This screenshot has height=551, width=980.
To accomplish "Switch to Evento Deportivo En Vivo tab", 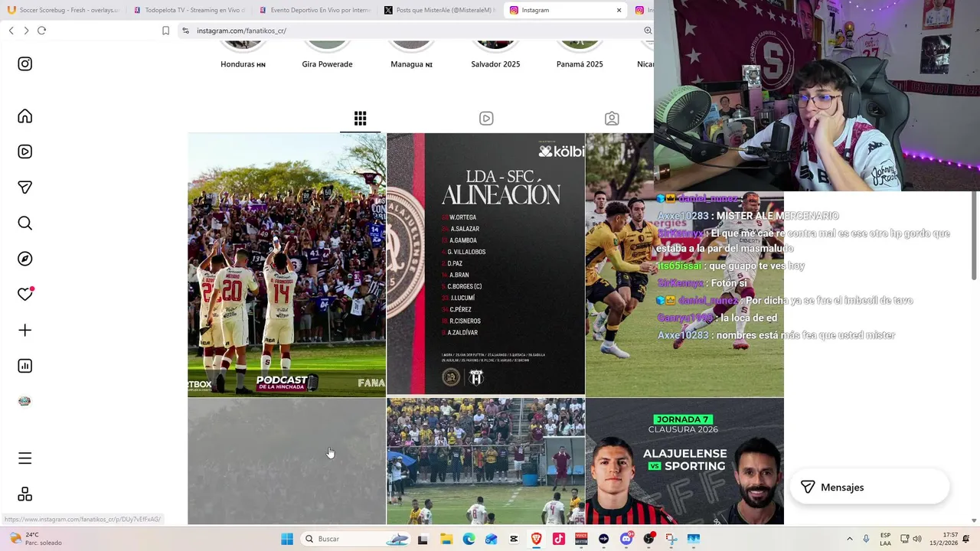I will [x=315, y=10].
